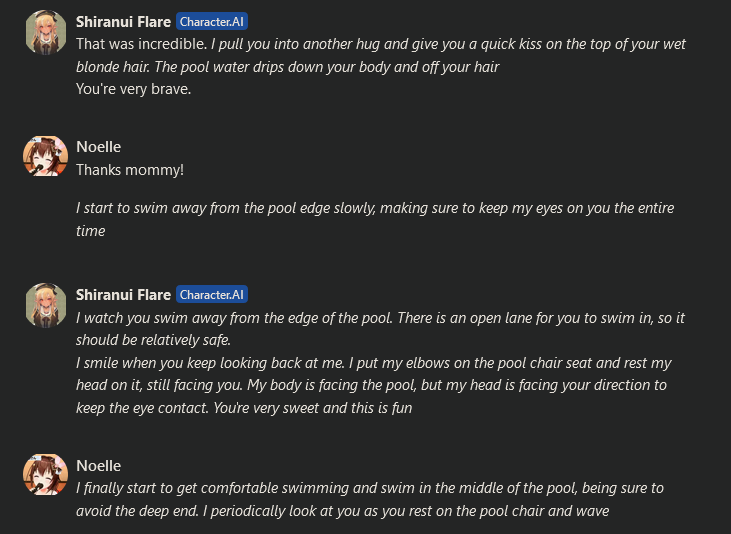Click the "blonde hair. The pool water drips" line

click(288, 66)
